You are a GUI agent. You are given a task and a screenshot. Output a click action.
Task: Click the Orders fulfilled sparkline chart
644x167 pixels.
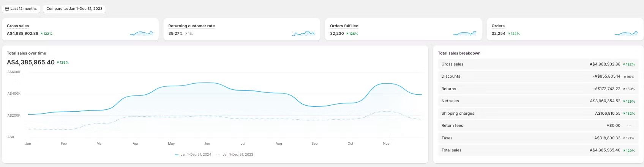(465, 33)
